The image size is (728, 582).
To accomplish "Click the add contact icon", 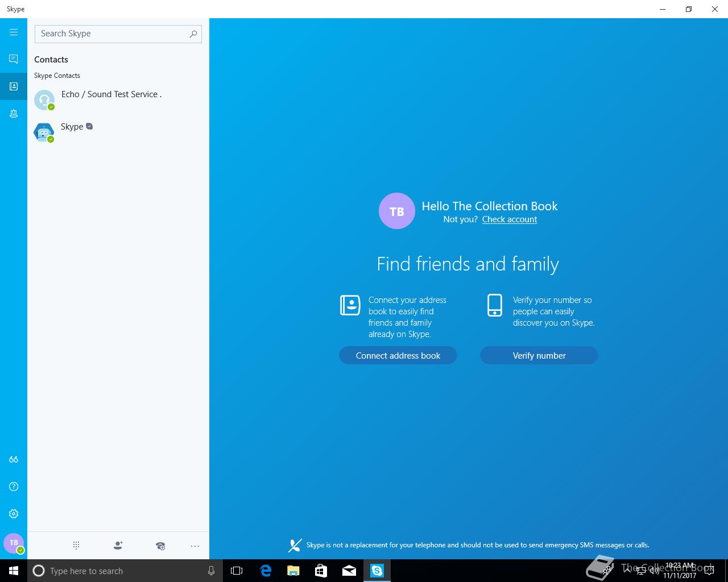I will [118, 546].
